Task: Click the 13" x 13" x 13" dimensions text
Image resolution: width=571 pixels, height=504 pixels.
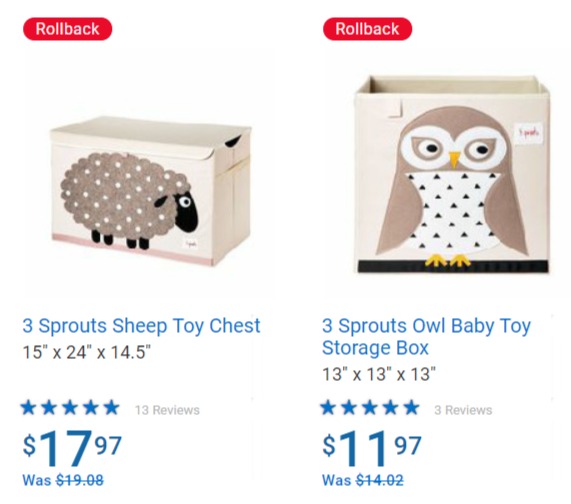Action: (379, 374)
